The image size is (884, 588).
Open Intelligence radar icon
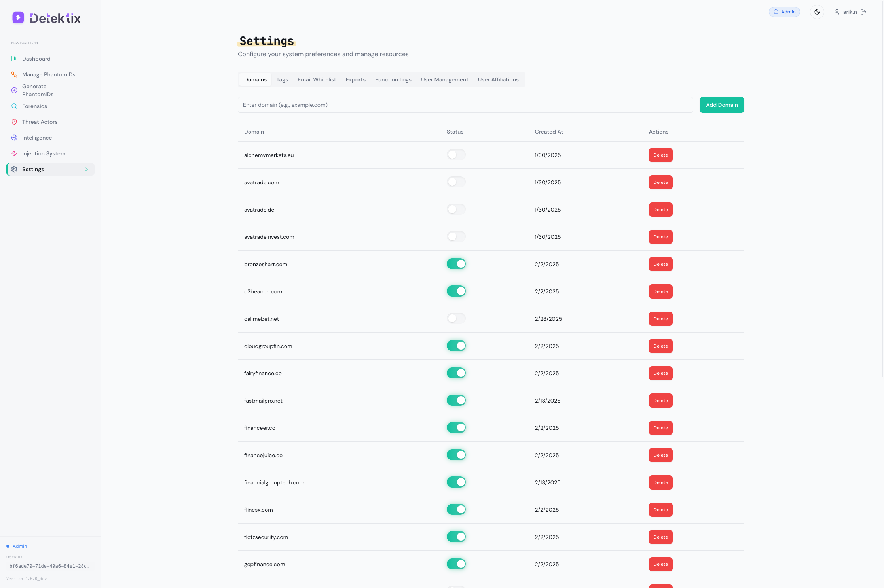(x=14, y=138)
